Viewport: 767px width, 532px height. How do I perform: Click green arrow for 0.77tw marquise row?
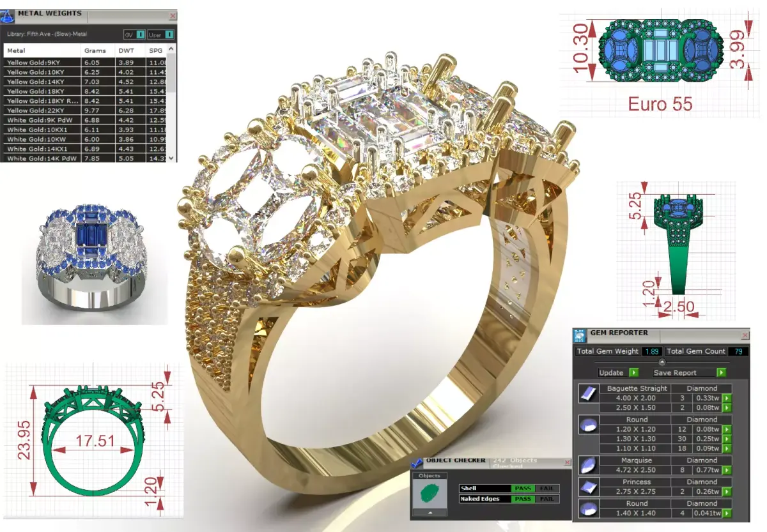click(x=727, y=470)
